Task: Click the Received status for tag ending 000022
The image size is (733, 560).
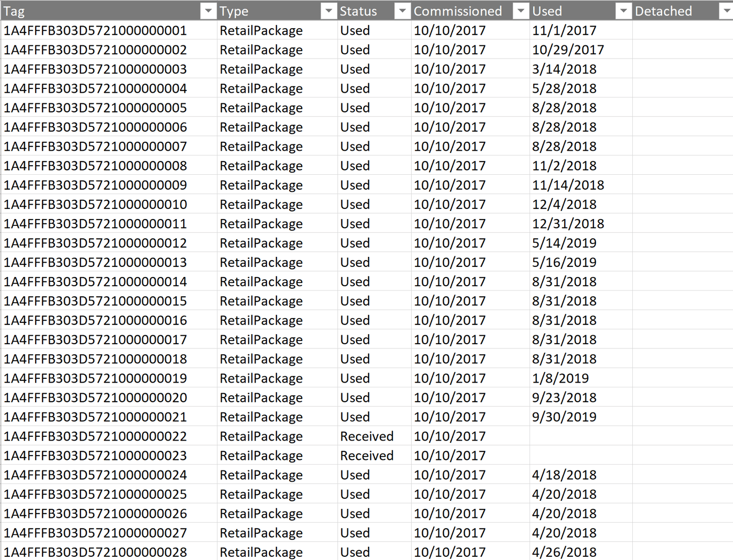Action: 366,436
